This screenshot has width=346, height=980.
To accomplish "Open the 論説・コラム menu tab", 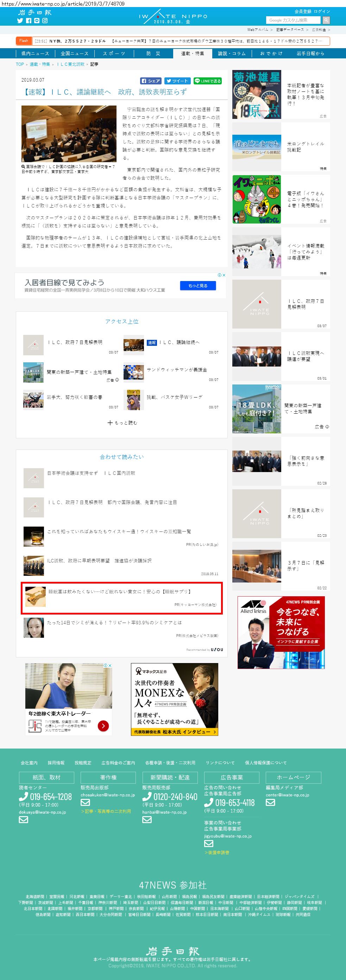I will pos(232,53).
